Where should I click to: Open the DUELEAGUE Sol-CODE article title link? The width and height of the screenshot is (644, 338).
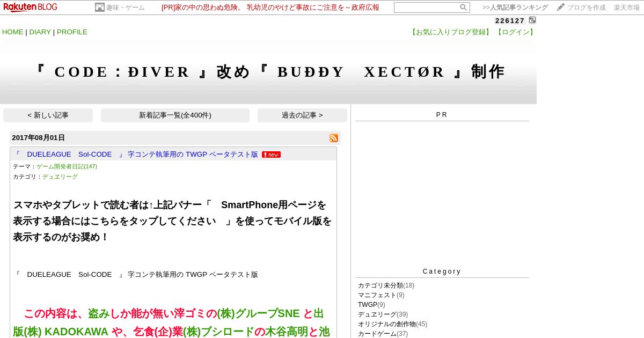136,155
